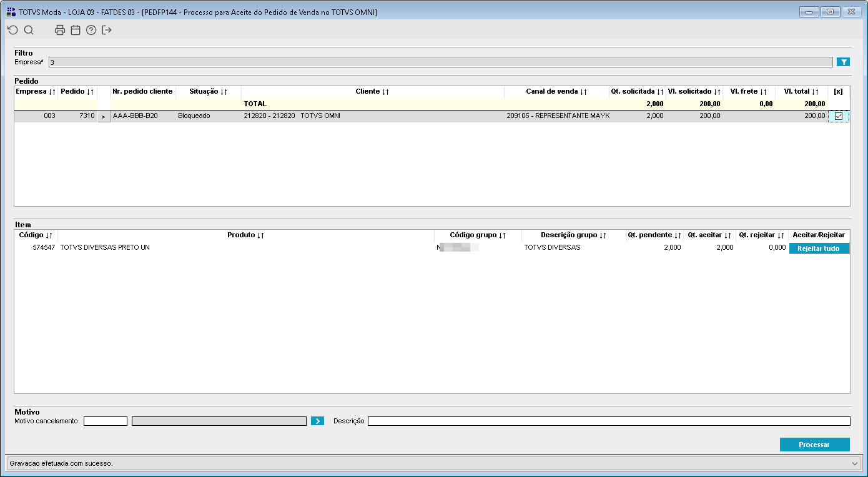868x477 pixels.
Task: Open the help question mark icon
Action: [x=91, y=30]
